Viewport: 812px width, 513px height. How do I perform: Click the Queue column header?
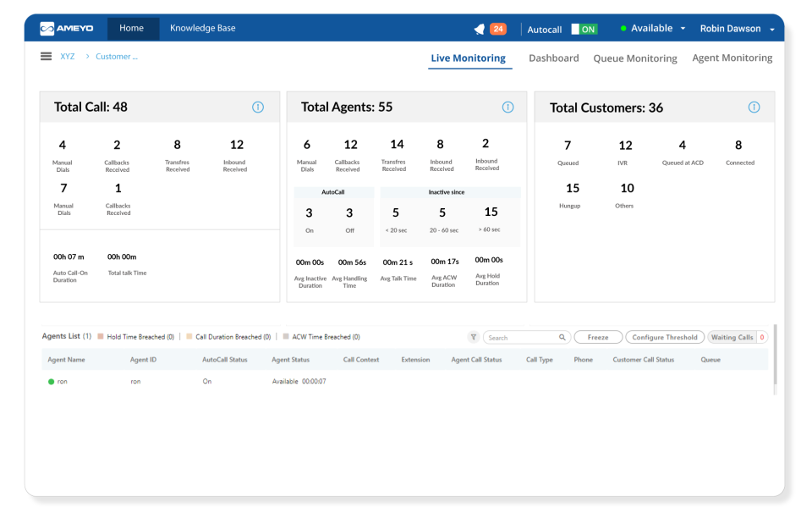(x=710, y=360)
